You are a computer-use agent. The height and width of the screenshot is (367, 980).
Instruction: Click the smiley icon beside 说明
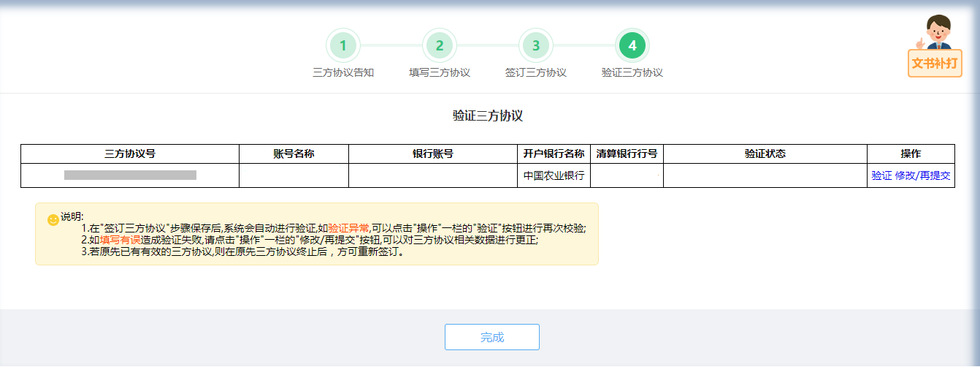[53, 219]
